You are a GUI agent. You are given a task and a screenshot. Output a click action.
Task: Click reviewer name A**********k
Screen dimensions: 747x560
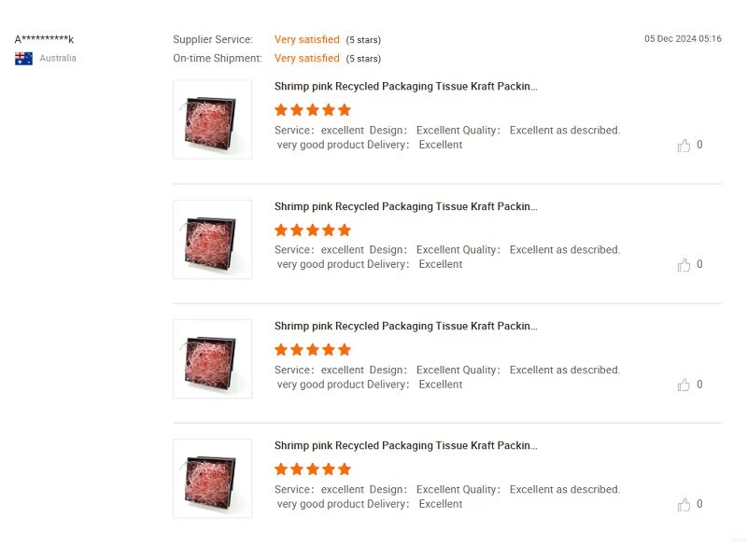(44, 39)
